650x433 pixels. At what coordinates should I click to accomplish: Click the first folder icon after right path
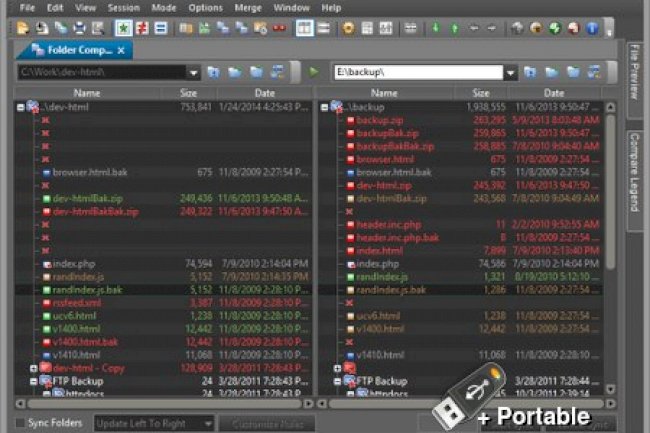tap(530, 72)
